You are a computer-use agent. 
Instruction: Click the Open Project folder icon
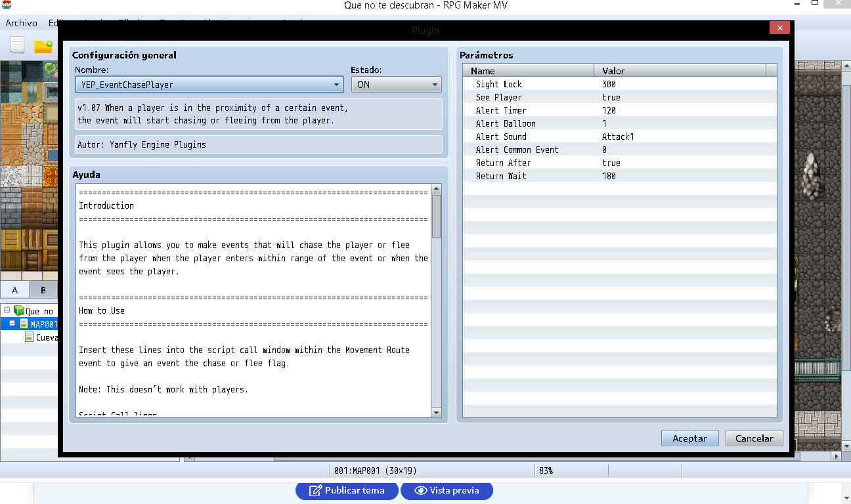point(43,46)
